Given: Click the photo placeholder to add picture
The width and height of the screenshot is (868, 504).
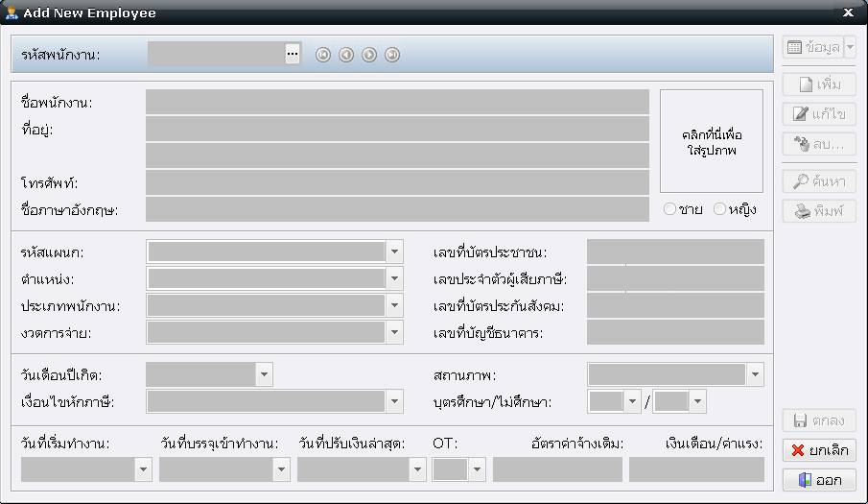Looking at the screenshot, I should coord(711,142).
